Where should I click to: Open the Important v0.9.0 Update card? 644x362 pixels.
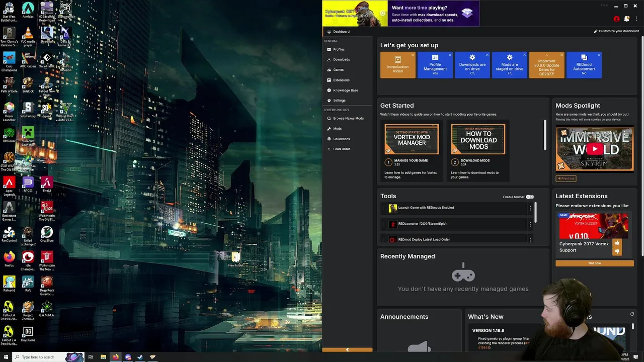point(546,65)
